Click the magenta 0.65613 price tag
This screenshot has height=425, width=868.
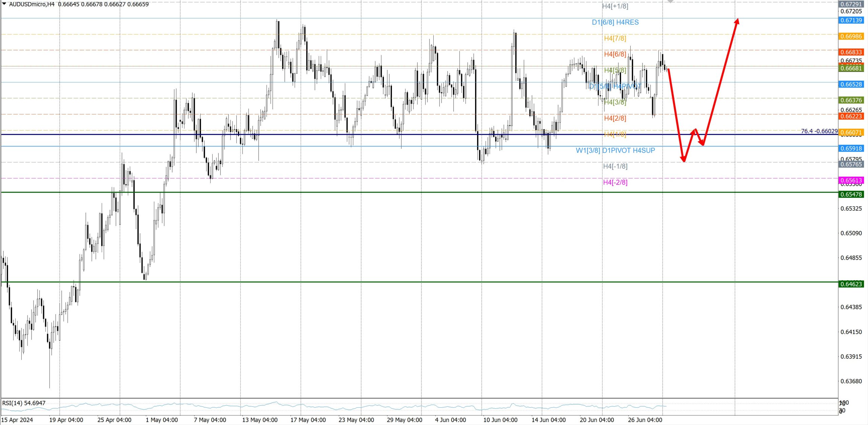(x=851, y=180)
